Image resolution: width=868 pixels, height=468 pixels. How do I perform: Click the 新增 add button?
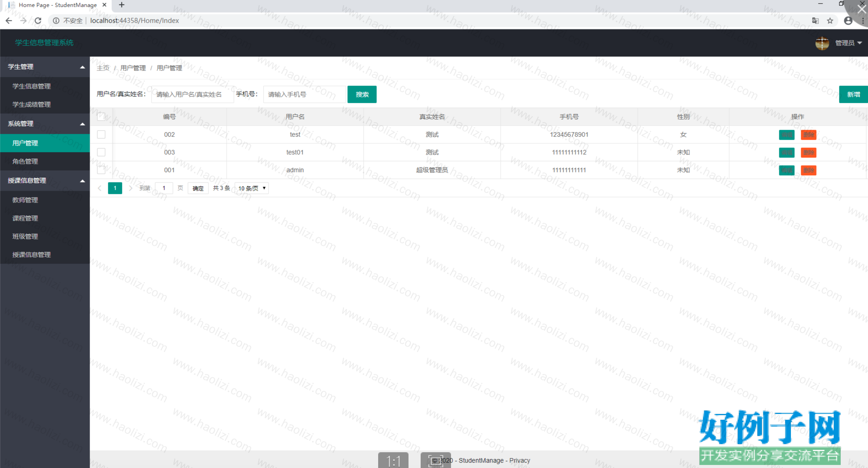click(x=853, y=94)
